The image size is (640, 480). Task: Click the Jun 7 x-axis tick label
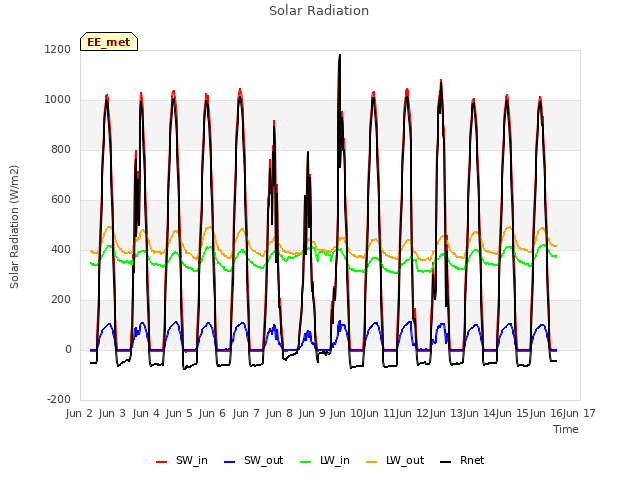pos(246,413)
